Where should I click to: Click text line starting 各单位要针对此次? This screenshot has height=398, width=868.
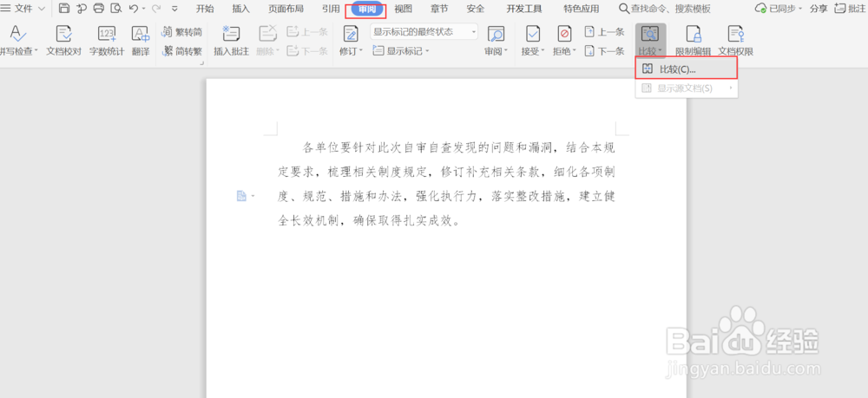458,147
